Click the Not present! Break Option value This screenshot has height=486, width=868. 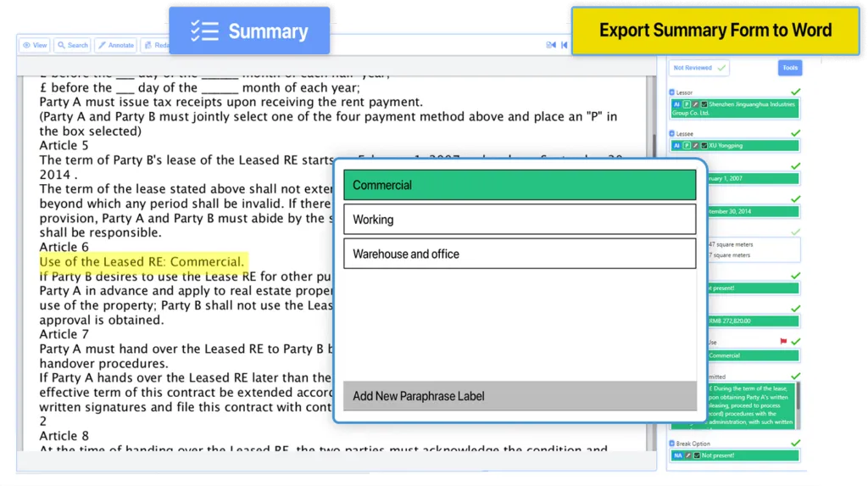(x=735, y=455)
